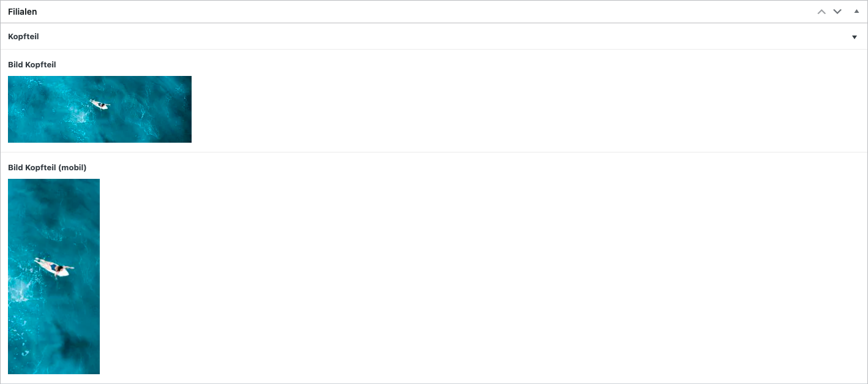The height and width of the screenshot is (384, 868).
Task: Click the left end of the wide header image
Action: (x=13, y=109)
